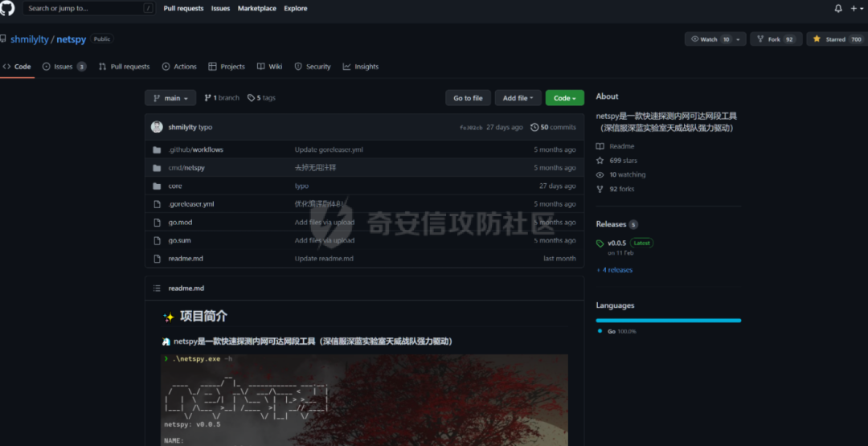Open the typo commit on core row
This screenshot has height=446, width=868.
pyautogui.click(x=301, y=186)
